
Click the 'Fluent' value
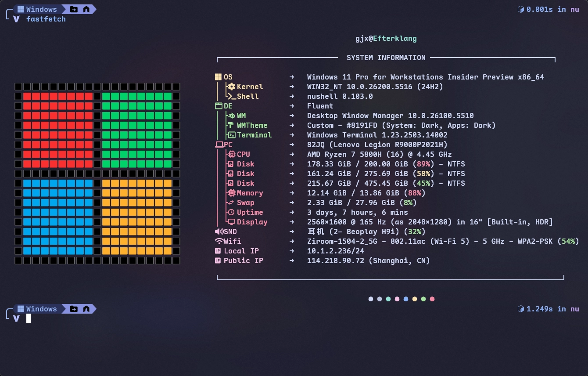[320, 106]
